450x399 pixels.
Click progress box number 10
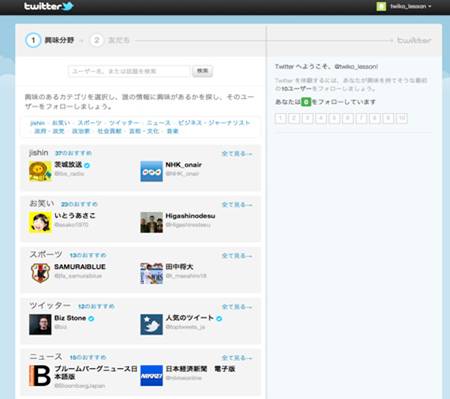tap(402, 118)
